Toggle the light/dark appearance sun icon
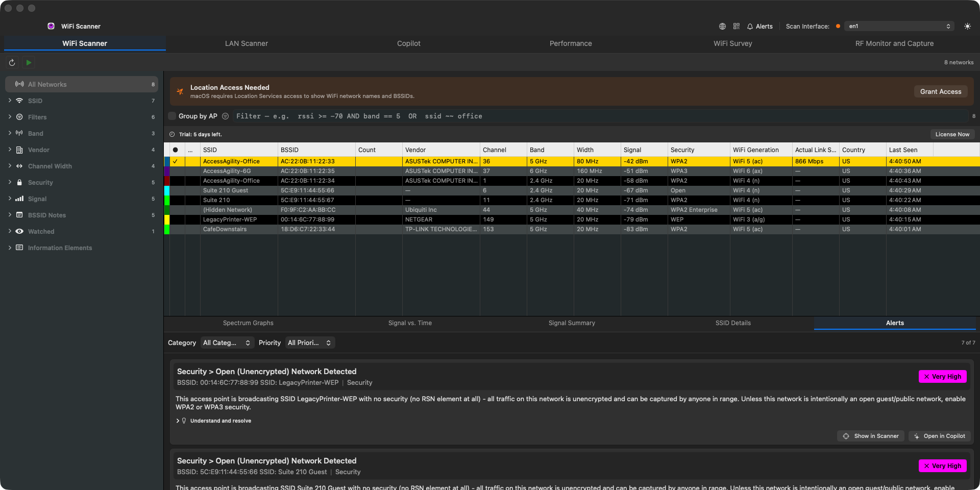The image size is (980, 490). pos(967,26)
